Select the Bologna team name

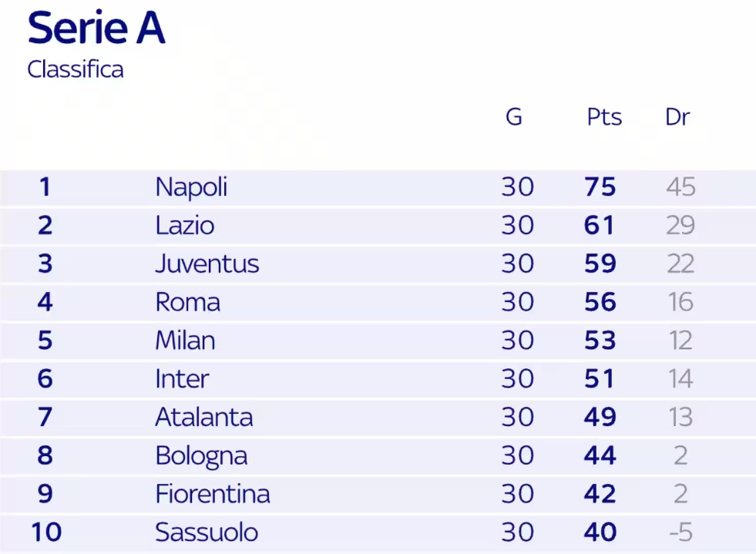tap(202, 456)
